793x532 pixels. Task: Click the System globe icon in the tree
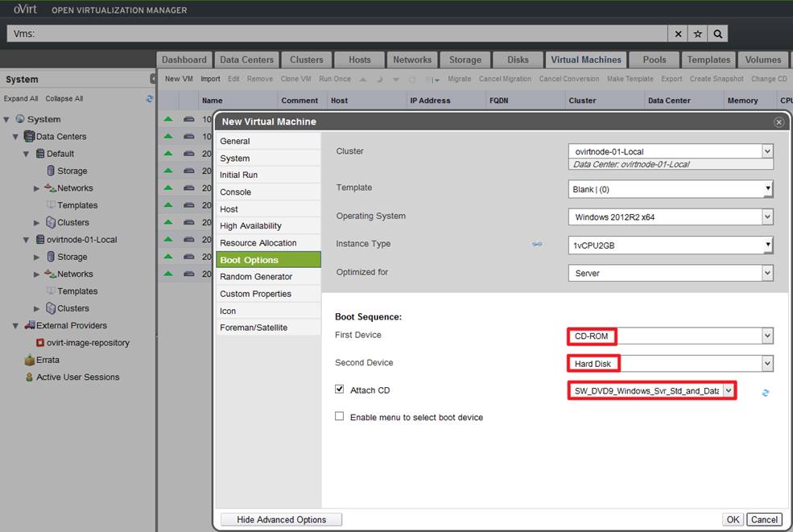(20, 119)
